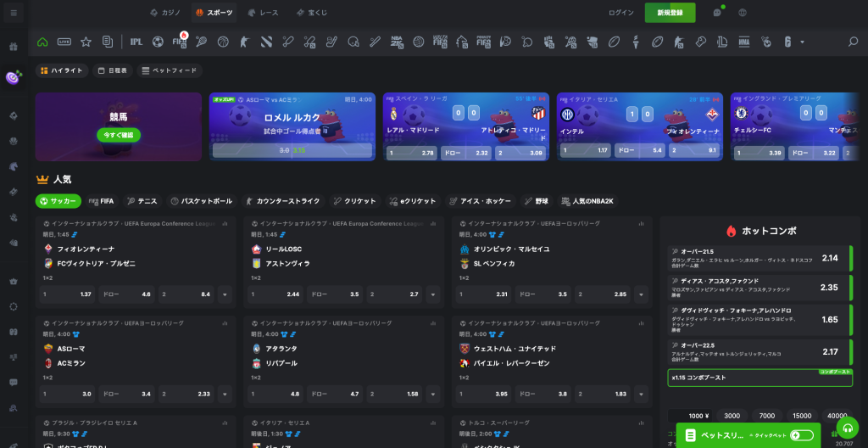
Task: Go to sports home via green house icon
Action: coord(42,42)
